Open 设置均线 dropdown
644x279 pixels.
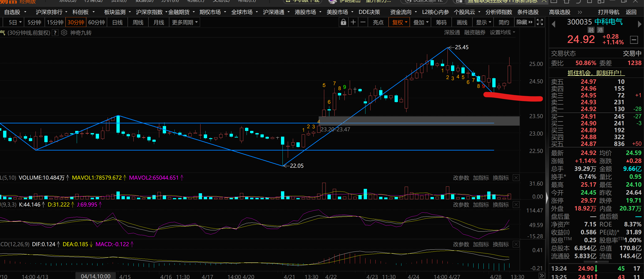[x=502, y=32]
